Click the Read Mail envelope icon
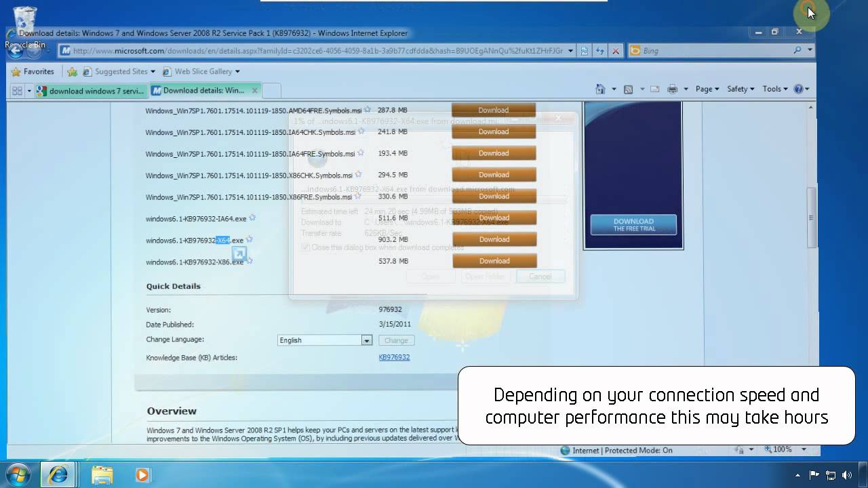Screen dimensions: 868x488 [x=655, y=89]
